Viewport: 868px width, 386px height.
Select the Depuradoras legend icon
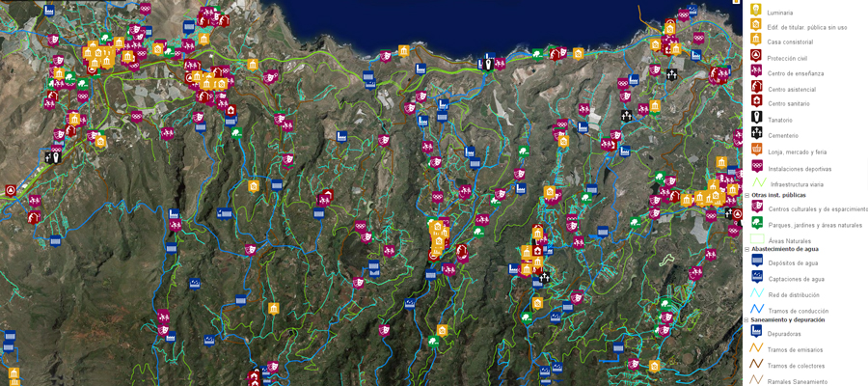pos(756,331)
